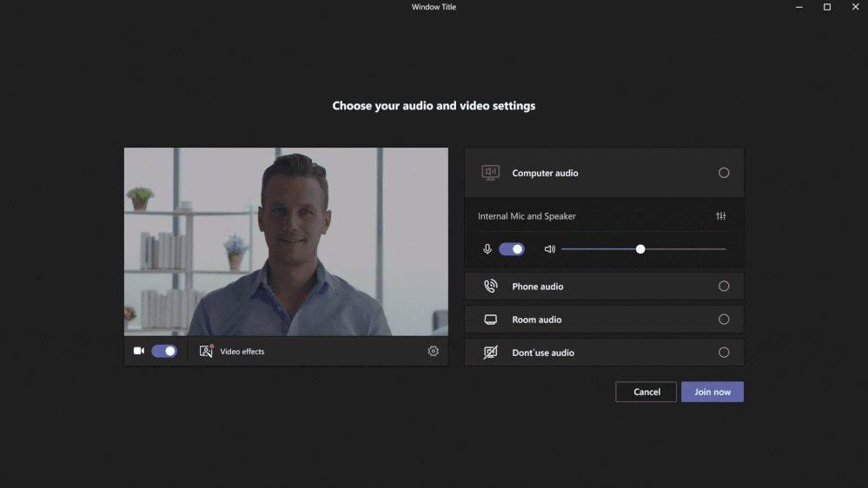This screenshot has height=488, width=868.
Task: Select the Computer audio radio button
Action: point(724,173)
